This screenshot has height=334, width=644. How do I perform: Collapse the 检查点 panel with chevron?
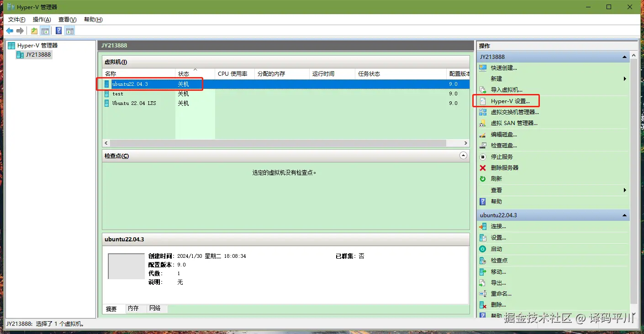(464, 156)
